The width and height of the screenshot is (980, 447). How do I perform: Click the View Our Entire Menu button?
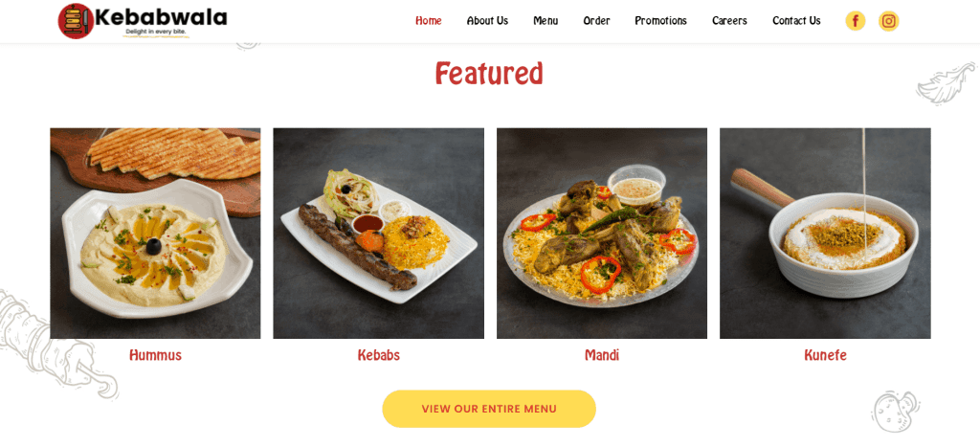pyautogui.click(x=489, y=409)
